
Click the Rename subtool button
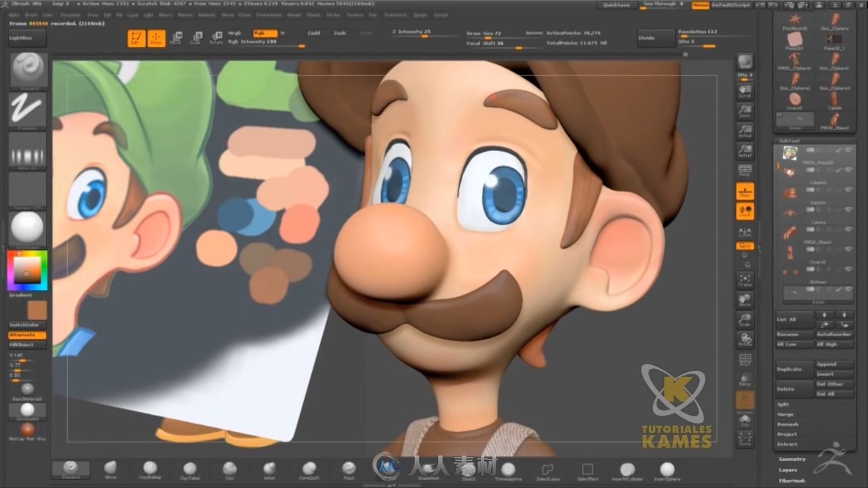(x=794, y=335)
